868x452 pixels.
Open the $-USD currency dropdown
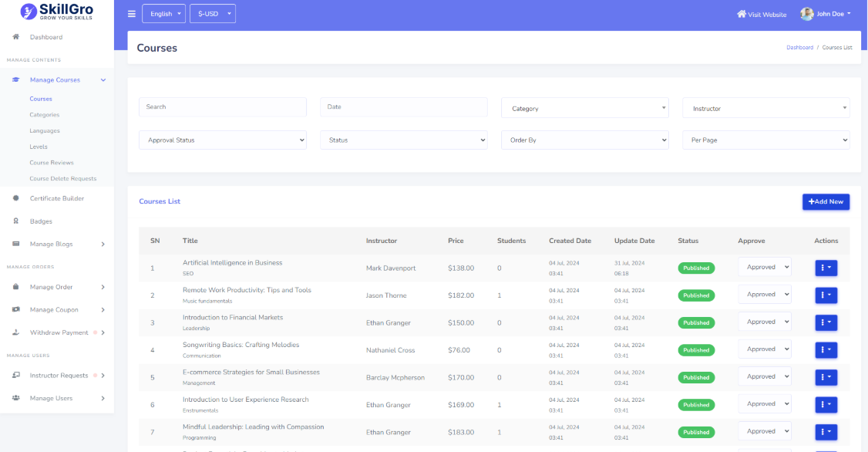212,14
